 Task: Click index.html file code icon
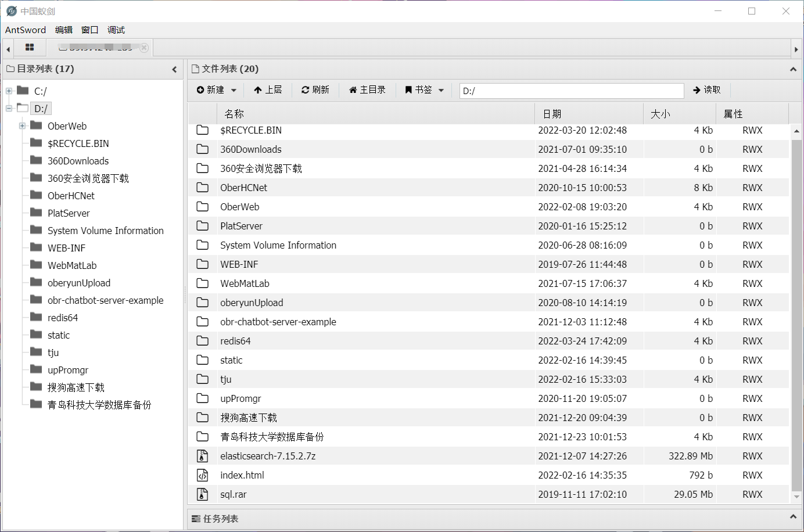pos(202,475)
